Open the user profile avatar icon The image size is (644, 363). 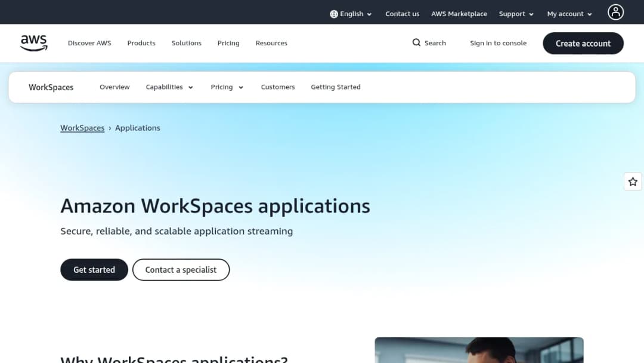[615, 12]
